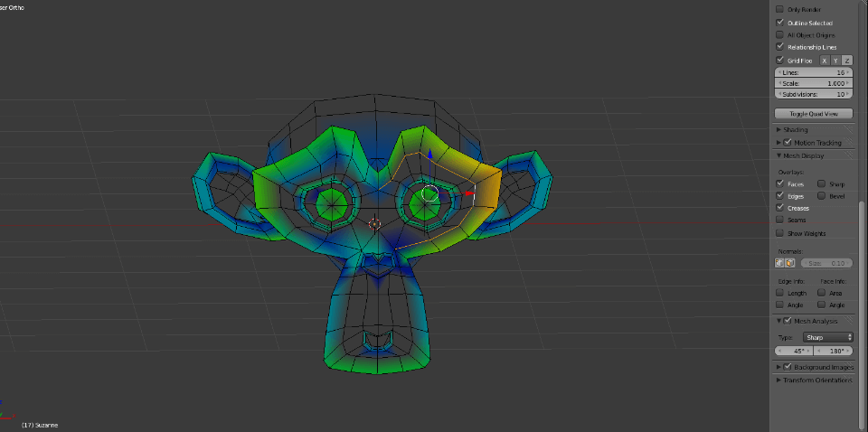Screen dimensions: 868x432
Task: Show face normals using the Normals icon
Action: point(790,263)
